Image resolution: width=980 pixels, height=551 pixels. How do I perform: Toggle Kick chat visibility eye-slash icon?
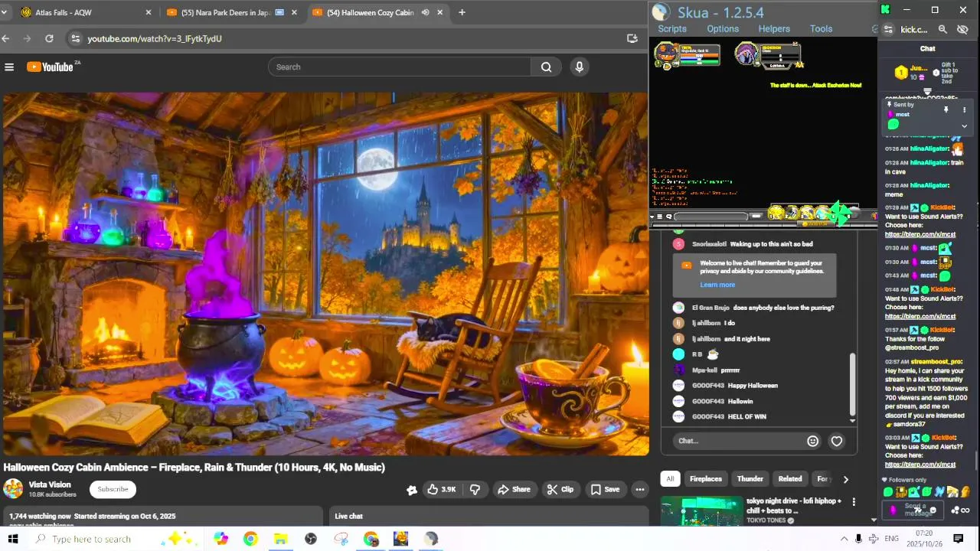[x=962, y=30]
